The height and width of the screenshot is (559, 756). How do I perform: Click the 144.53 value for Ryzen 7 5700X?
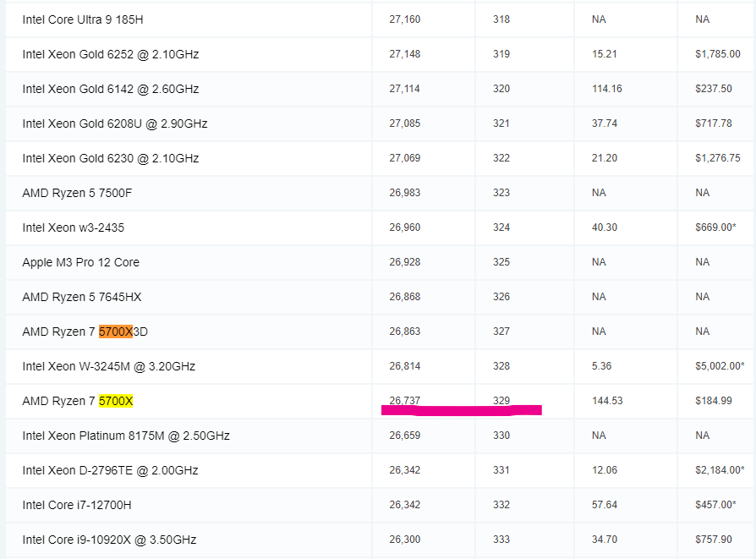point(607,401)
